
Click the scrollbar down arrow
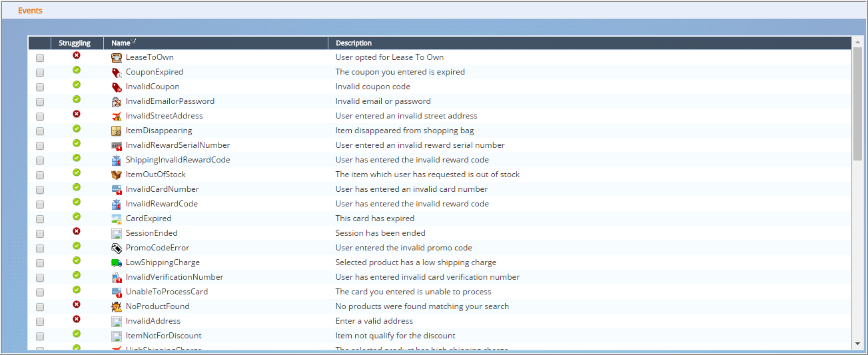(857, 343)
